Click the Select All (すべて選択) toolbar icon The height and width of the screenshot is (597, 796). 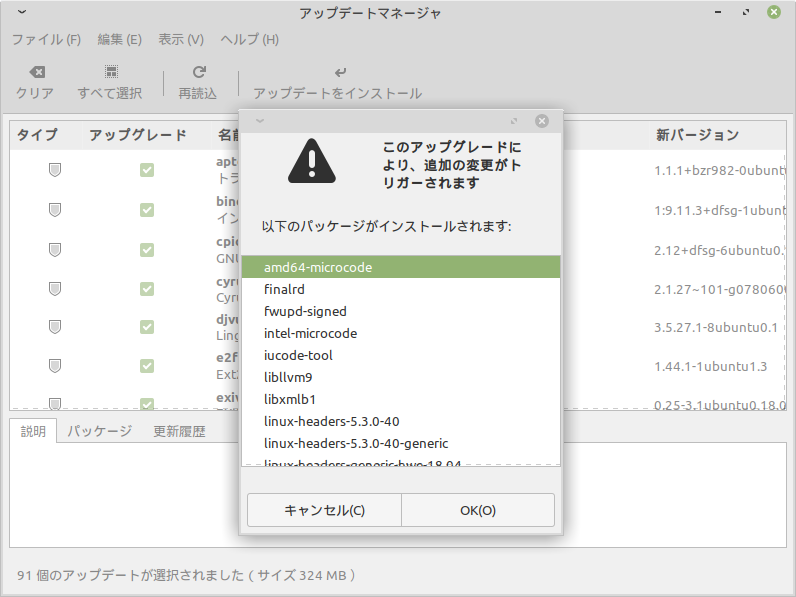point(111,72)
